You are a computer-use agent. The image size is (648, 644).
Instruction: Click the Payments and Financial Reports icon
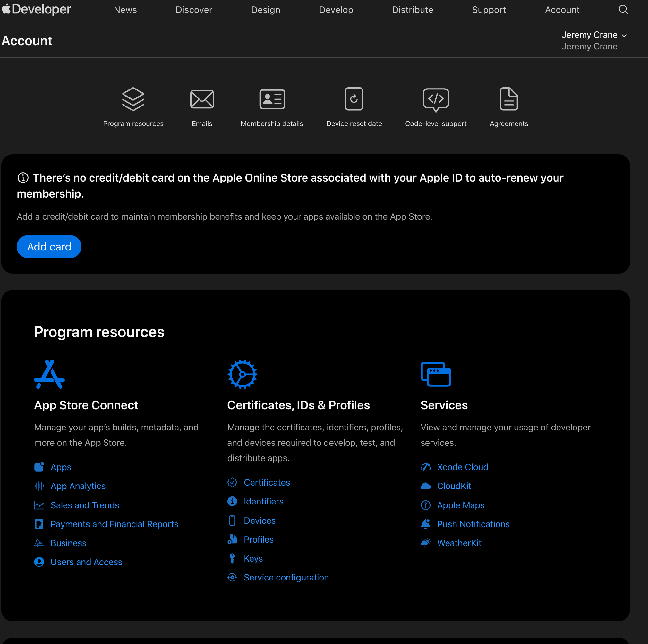click(x=39, y=524)
